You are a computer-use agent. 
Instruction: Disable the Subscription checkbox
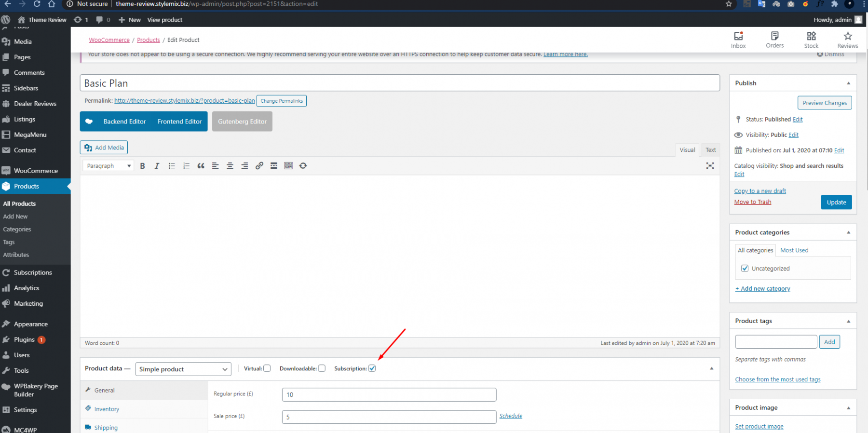point(372,368)
